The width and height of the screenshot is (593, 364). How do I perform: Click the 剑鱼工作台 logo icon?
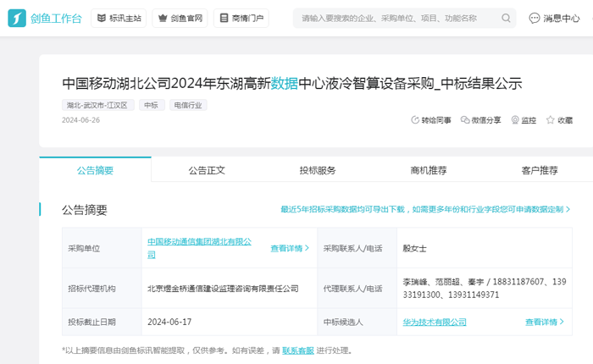click(17, 18)
